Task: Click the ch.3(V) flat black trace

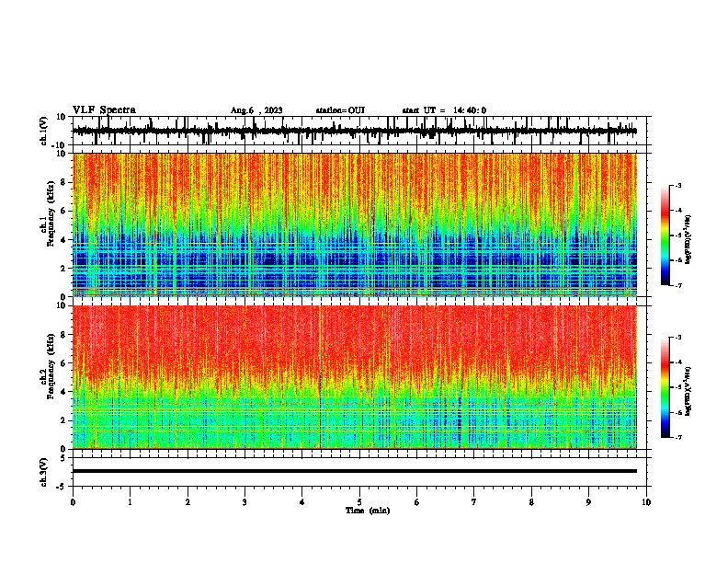Action: pyautogui.click(x=355, y=471)
